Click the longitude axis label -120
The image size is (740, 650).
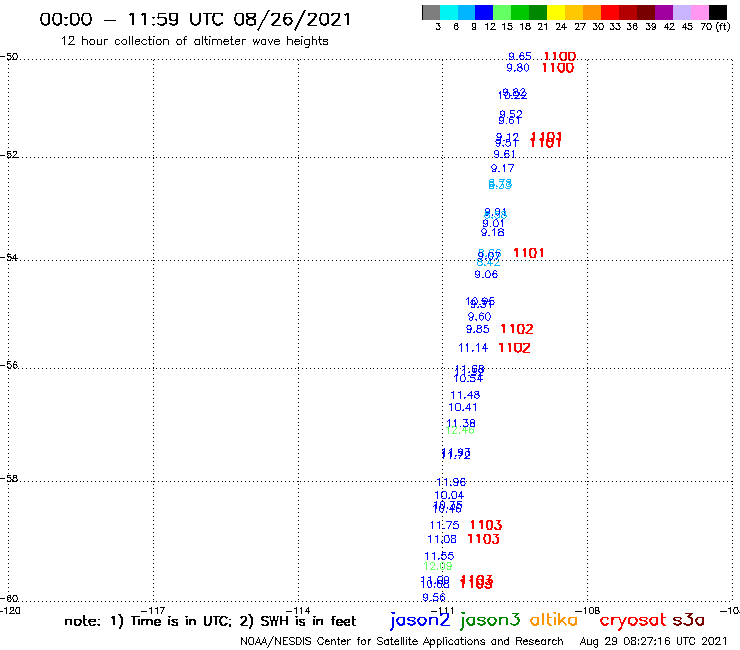pos(10,611)
